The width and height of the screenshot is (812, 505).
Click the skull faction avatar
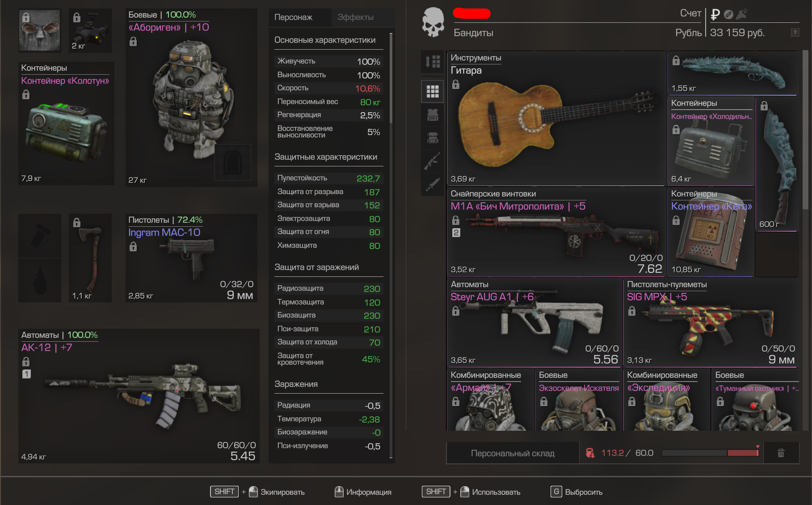pos(433,22)
